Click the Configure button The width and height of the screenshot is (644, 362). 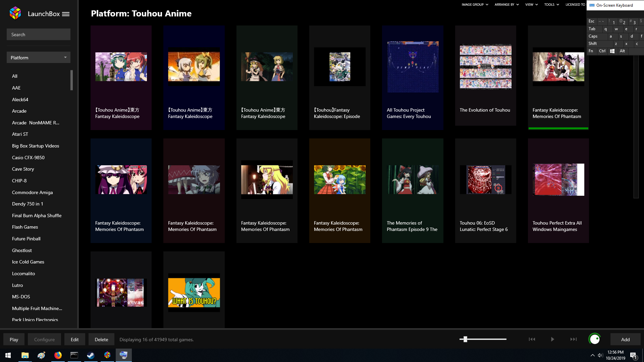tap(44, 340)
